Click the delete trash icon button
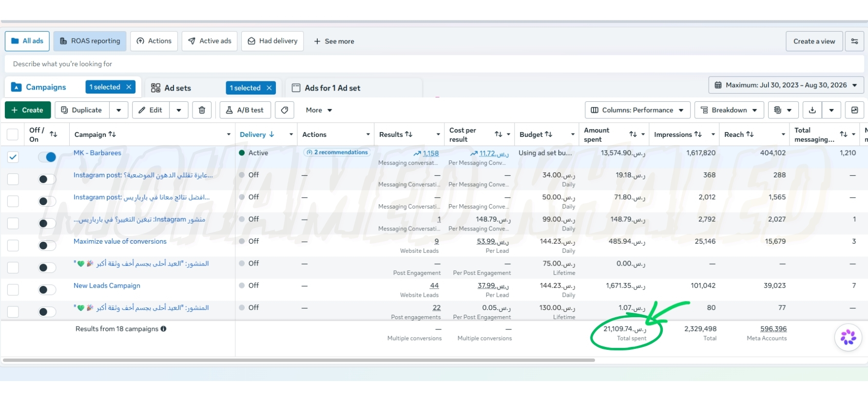868x401 pixels. click(202, 110)
